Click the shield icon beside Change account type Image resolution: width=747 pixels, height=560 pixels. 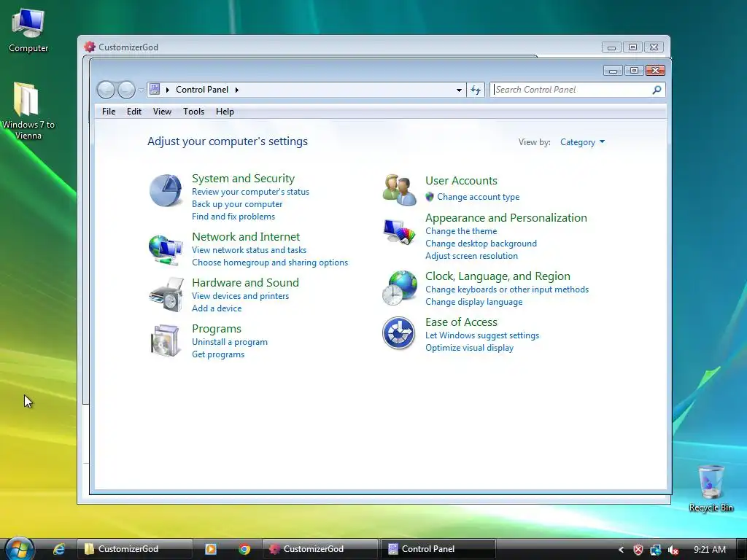430,197
